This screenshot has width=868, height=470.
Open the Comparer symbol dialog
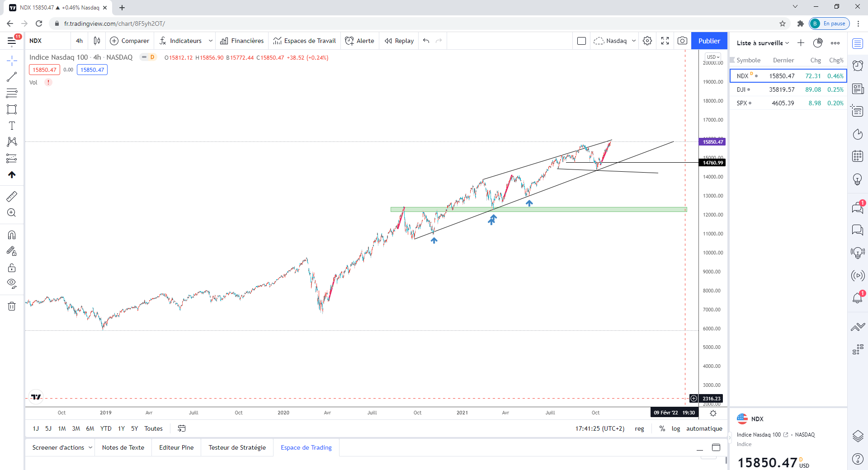[x=130, y=41]
